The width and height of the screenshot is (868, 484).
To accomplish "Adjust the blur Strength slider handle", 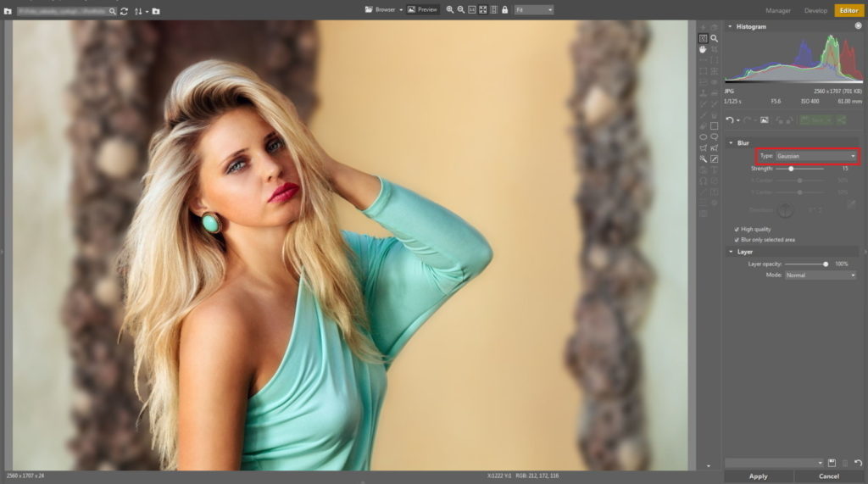I will (791, 169).
